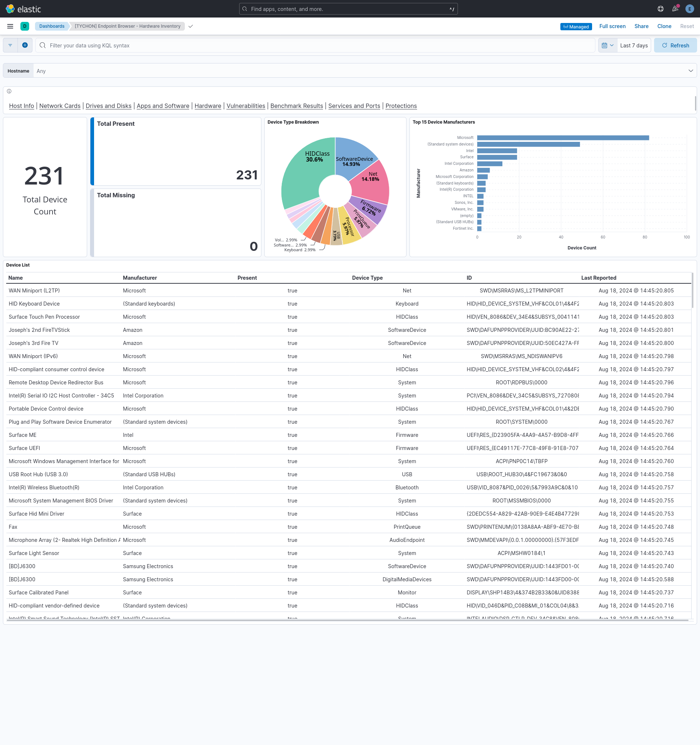The height and width of the screenshot is (745, 700).
Task: Open the saved filter menu icon
Action: [x=11, y=45]
